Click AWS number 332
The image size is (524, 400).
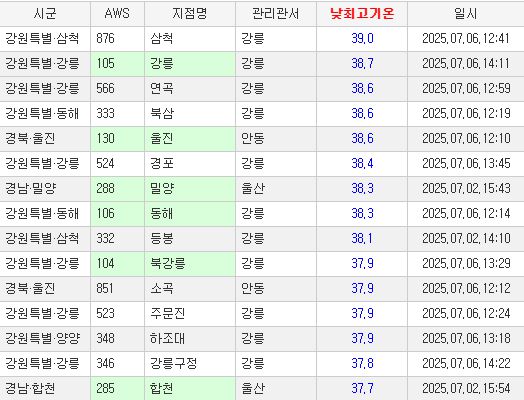click(105, 239)
